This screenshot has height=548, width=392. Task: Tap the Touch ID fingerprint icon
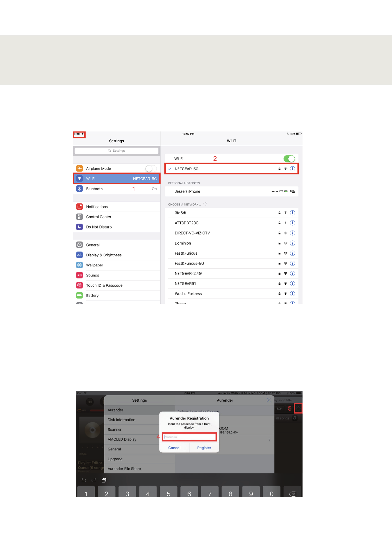coord(80,285)
